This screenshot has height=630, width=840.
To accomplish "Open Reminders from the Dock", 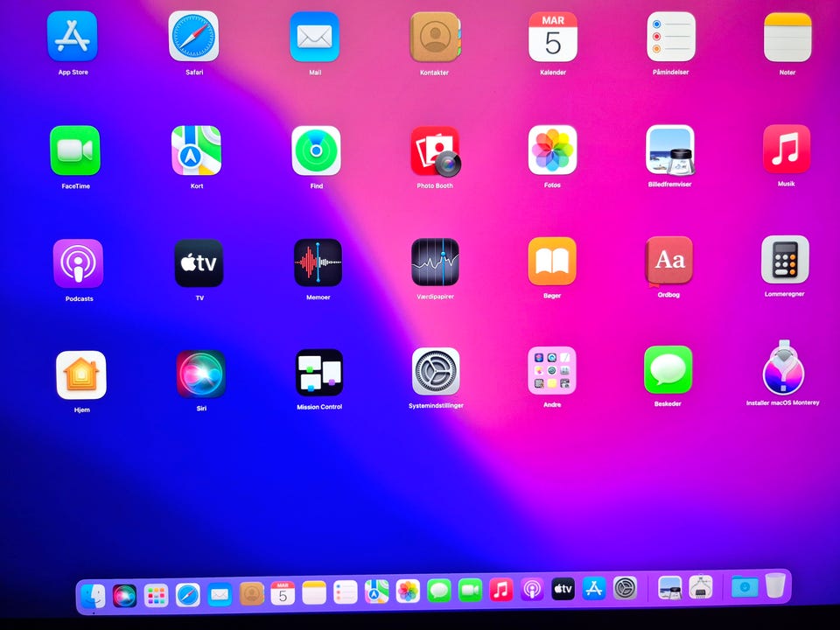I will (x=345, y=592).
